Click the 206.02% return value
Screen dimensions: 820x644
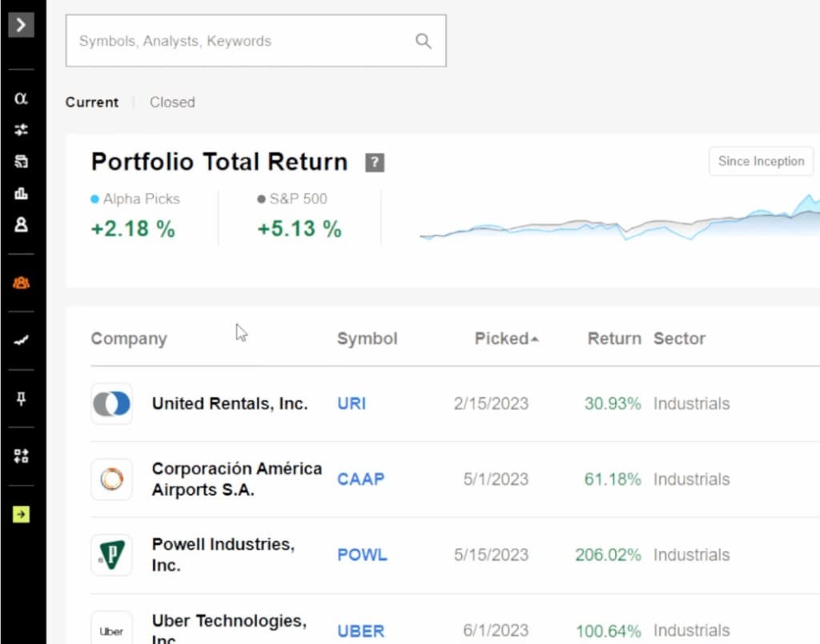pos(609,555)
